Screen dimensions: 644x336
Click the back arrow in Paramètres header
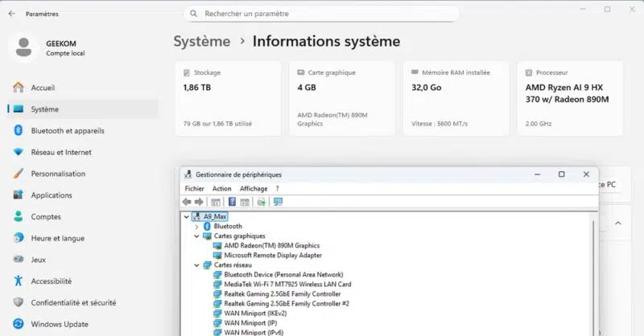pos(11,14)
